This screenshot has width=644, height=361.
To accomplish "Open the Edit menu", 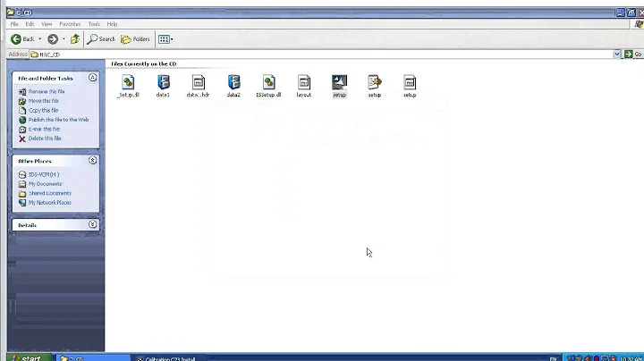I will [30, 24].
